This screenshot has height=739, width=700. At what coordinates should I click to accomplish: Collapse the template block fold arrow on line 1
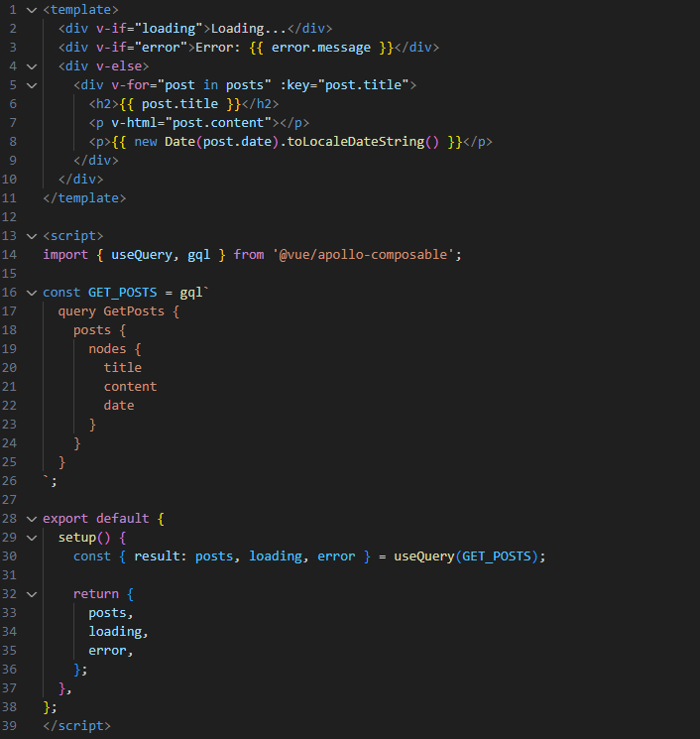point(32,9)
